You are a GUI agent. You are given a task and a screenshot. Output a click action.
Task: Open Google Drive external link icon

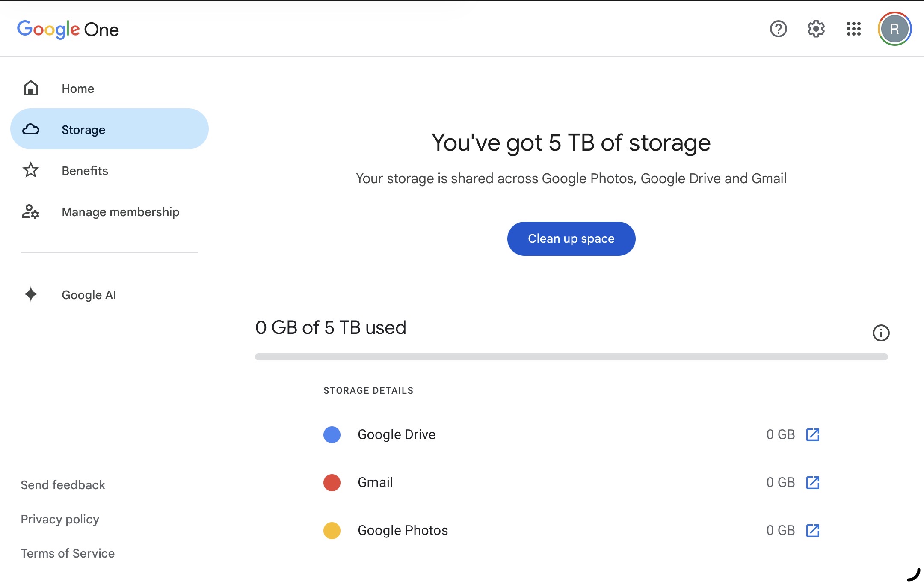coord(812,434)
